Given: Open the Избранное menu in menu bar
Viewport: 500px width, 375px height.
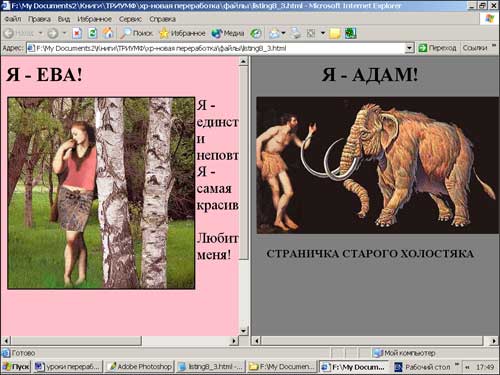Looking at the screenshot, I should [94, 19].
